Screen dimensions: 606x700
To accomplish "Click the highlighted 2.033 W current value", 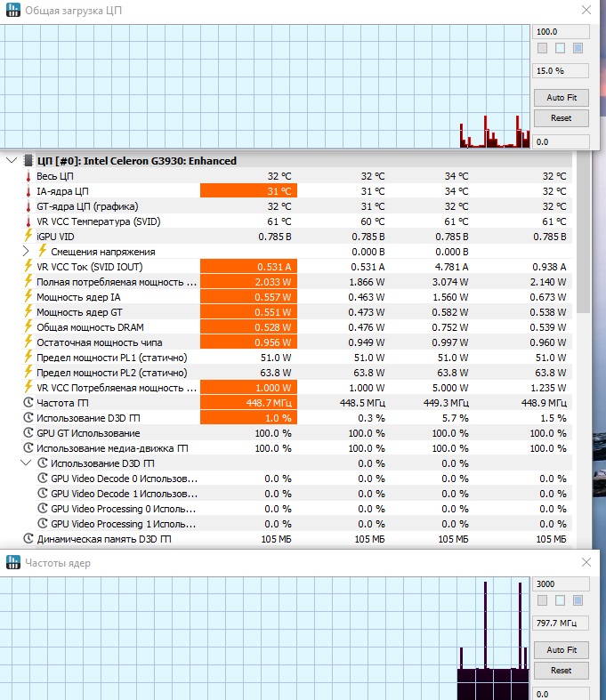I will [249, 282].
